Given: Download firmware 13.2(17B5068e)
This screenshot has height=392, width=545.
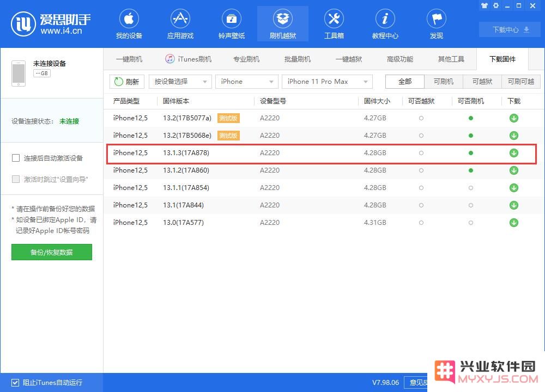Looking at the screenshot, I should (514, 136).
